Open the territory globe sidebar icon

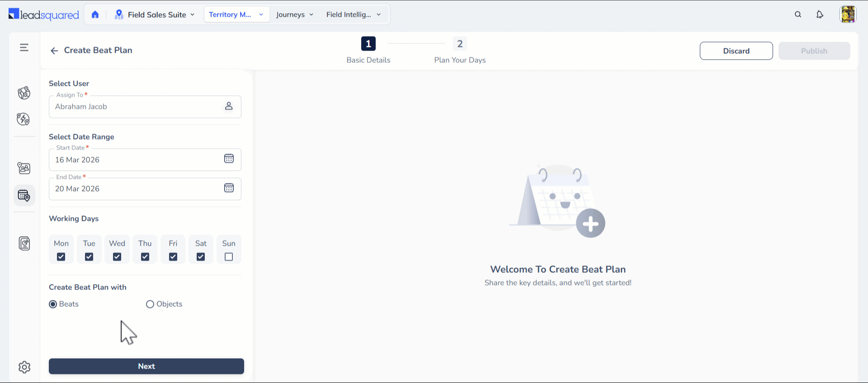(x=24, y=93)
